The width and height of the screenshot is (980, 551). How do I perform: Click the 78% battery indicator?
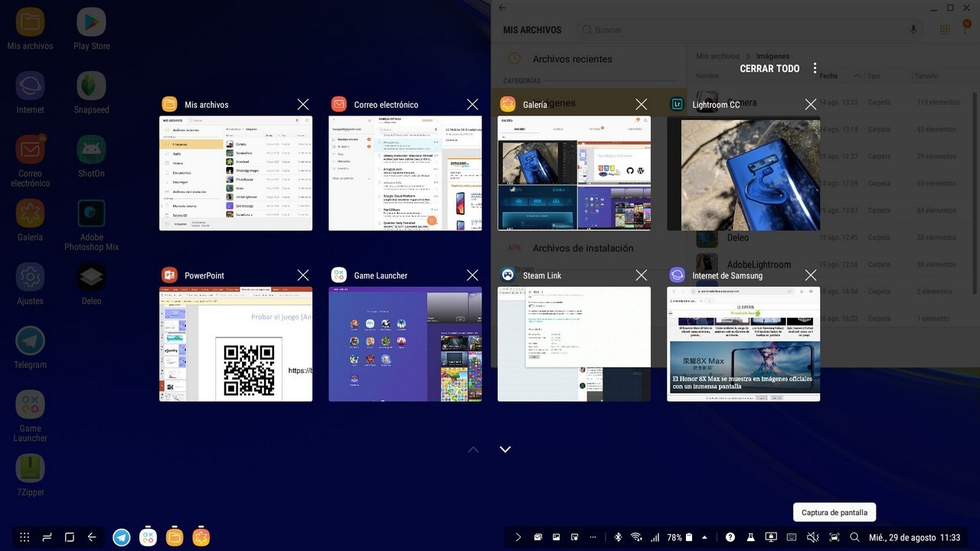tap(679, 537)
